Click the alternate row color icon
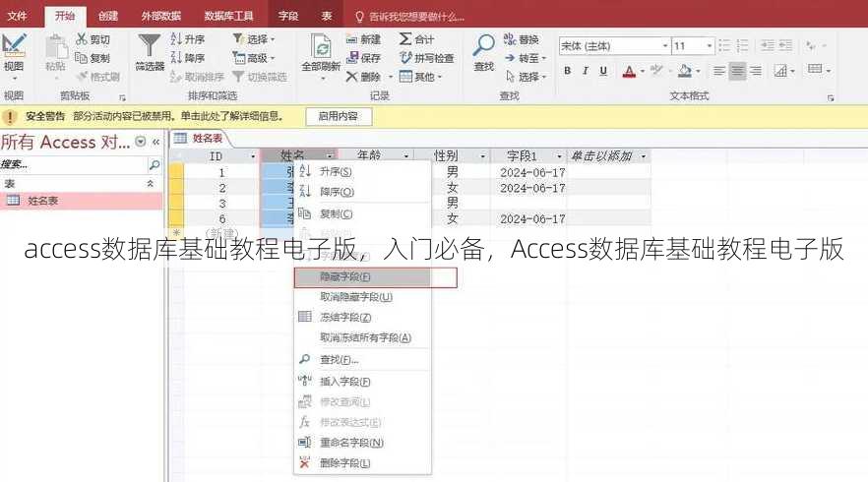 click(780, 71)
